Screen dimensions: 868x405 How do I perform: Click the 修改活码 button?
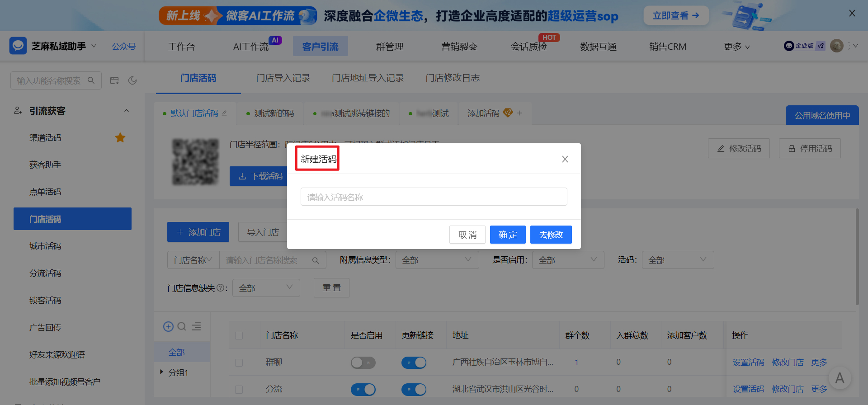tap(739, 148)
